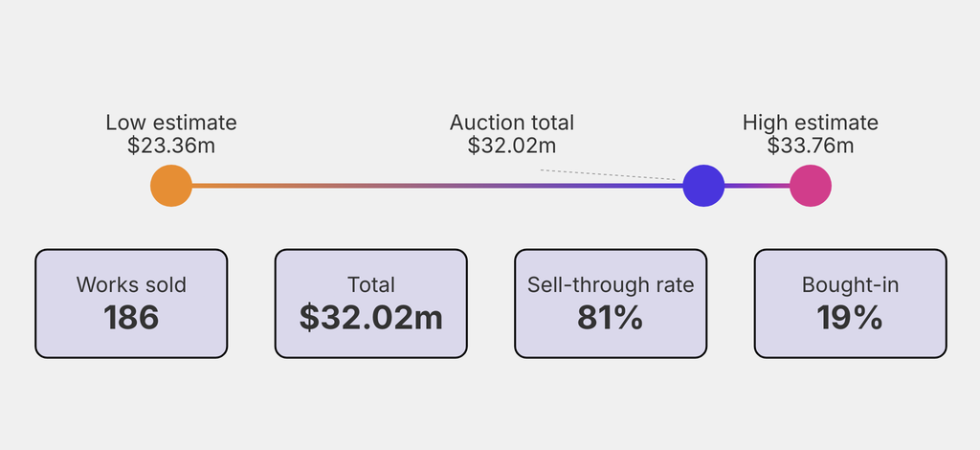This screenshot has width=980, height=450.
Task: Select the bold $32.02m total figure
Action: tap(371, 317)
